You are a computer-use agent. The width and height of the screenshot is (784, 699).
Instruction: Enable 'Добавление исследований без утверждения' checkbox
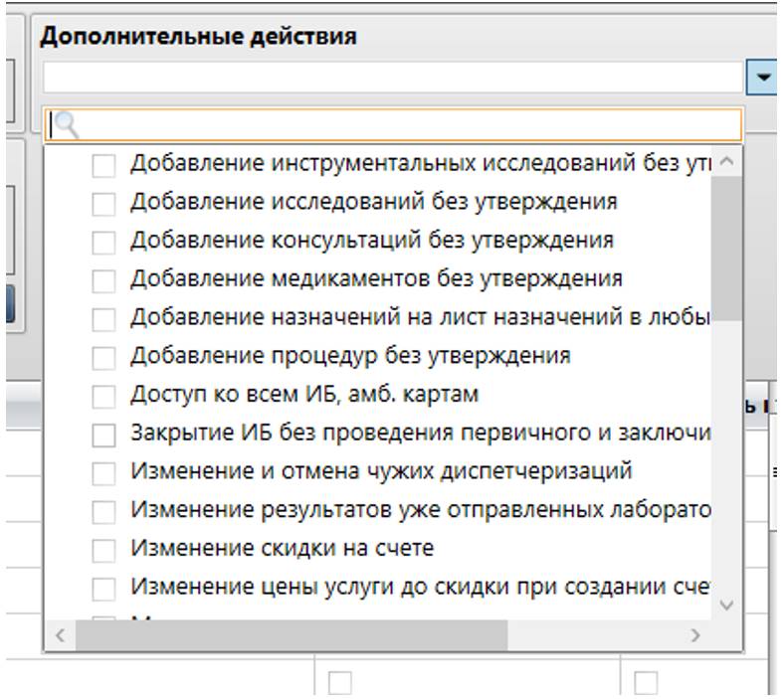point(104,203)
